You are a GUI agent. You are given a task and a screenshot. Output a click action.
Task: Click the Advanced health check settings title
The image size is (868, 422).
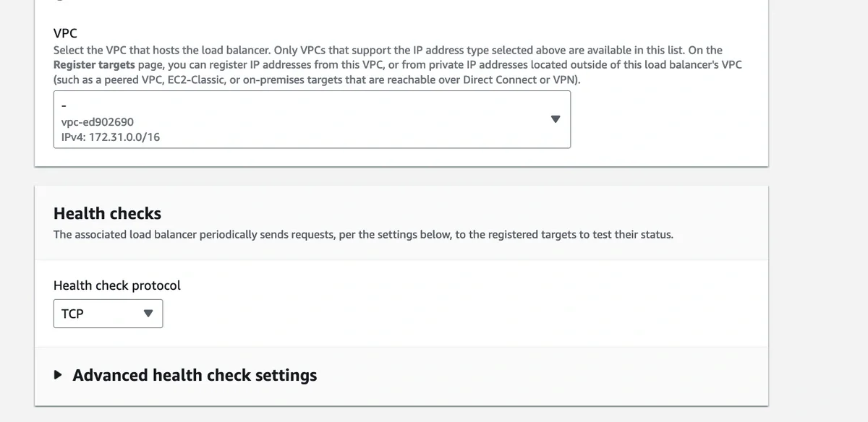coord(195,375)
